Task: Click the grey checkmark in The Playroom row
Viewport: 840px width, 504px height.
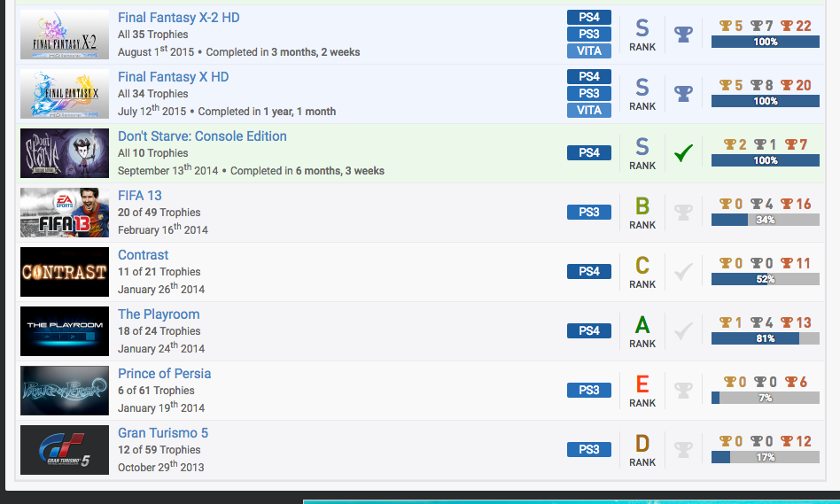Action: [x=683, y=331]
